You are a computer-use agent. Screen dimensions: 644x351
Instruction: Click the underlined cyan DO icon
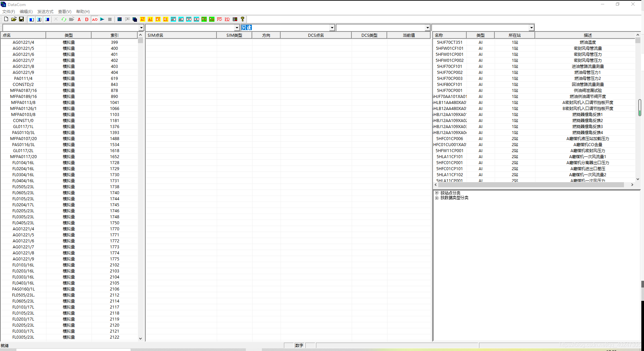(196, 19)
